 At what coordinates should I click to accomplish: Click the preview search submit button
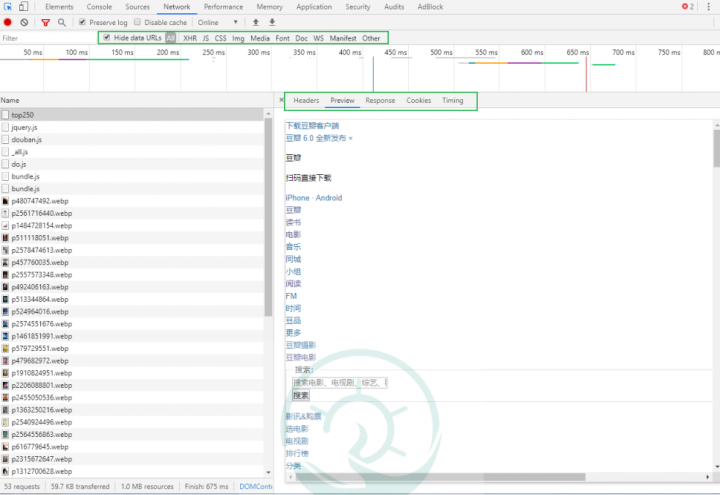(301, 395)
